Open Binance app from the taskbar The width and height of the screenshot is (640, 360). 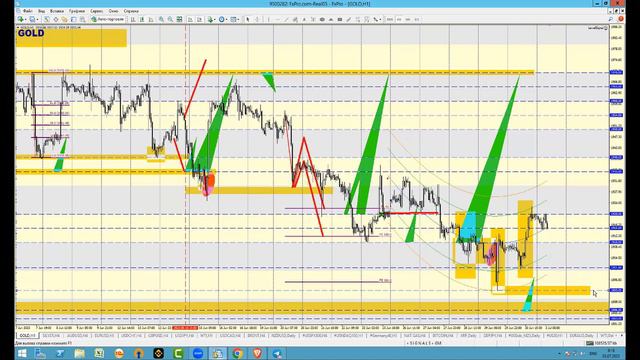(158, 353)
